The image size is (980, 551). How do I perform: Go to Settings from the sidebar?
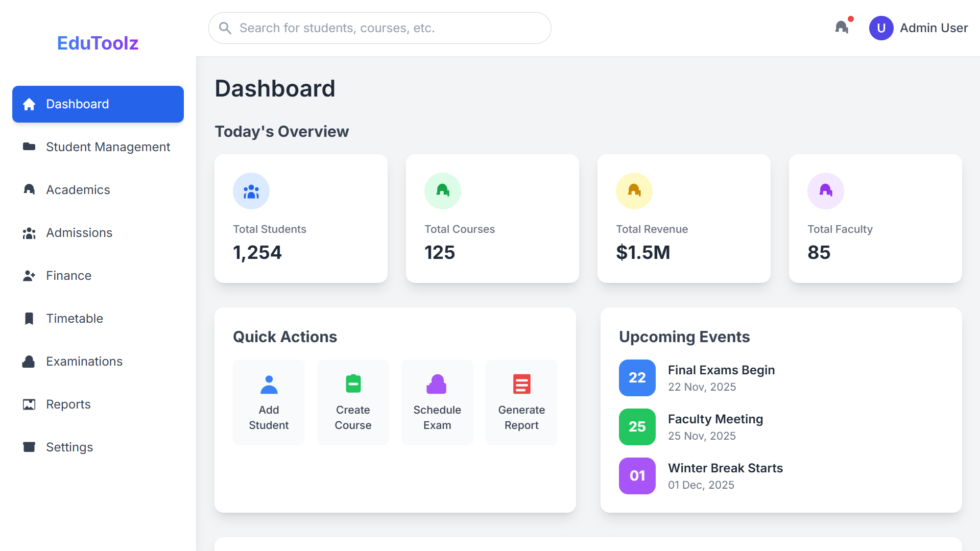click(69, 447)
